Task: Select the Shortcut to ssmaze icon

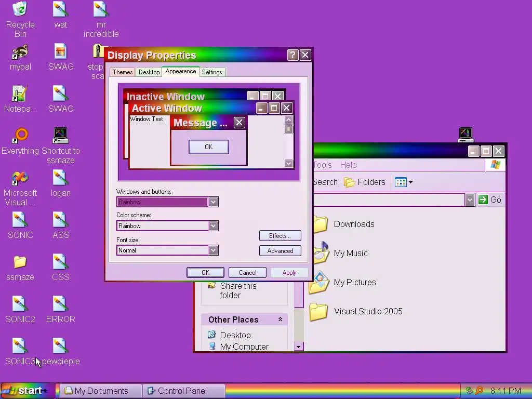Action: [x=60, y=136]
